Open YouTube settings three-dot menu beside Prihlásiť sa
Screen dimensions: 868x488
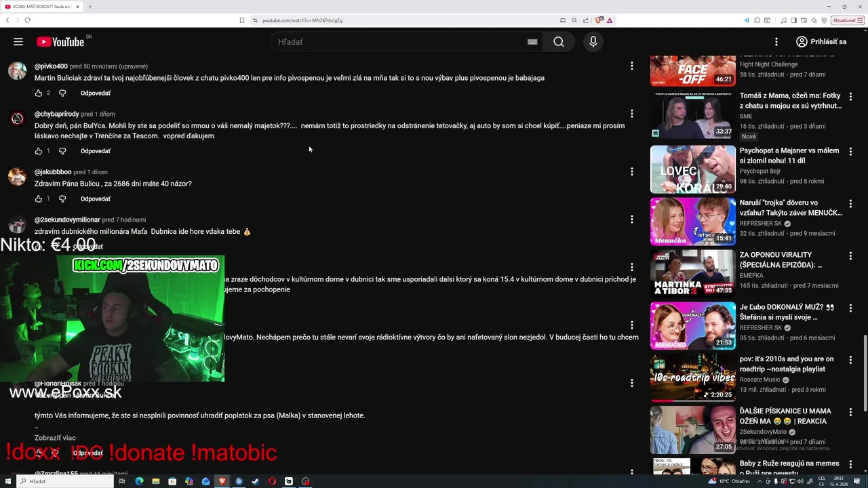pos(776,42)
